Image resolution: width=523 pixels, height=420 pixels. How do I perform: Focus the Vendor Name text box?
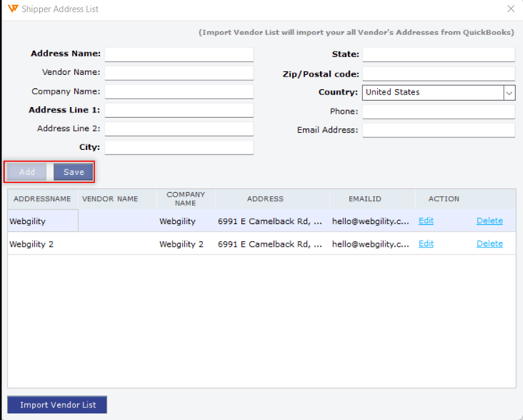[179, 73]
